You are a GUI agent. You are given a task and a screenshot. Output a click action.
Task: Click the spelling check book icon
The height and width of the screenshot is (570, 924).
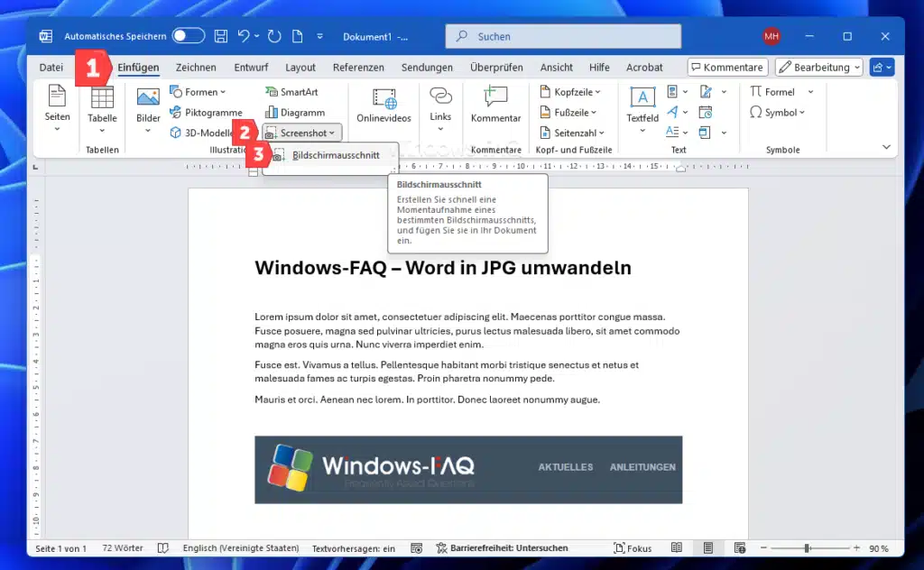click(x=163, y=548)
